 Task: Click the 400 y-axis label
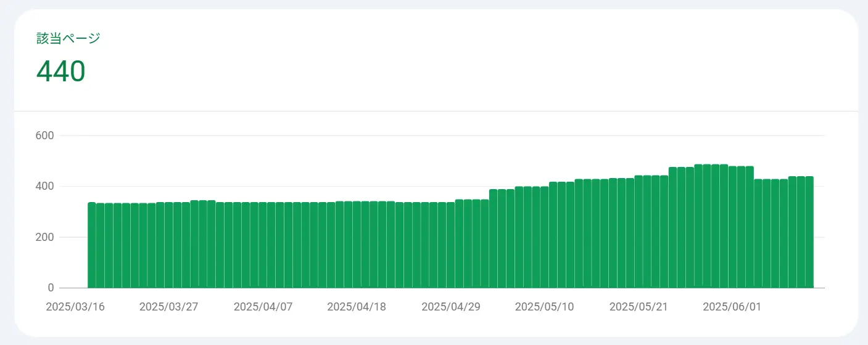pos(44,186)
